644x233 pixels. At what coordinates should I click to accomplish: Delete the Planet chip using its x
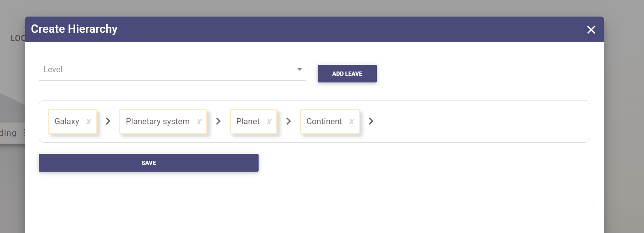point(269,122)
